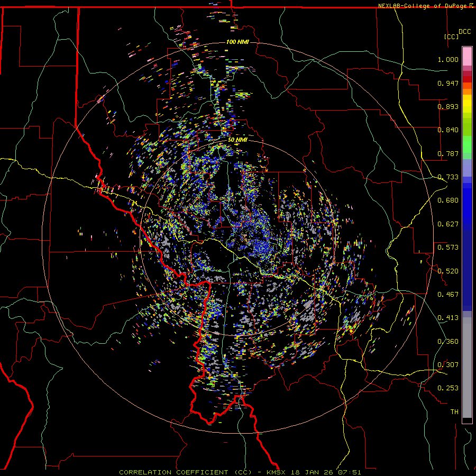Screen dimensions: 476x476
Task: Click the 07:51 timestamp
Action: point(350,472)
